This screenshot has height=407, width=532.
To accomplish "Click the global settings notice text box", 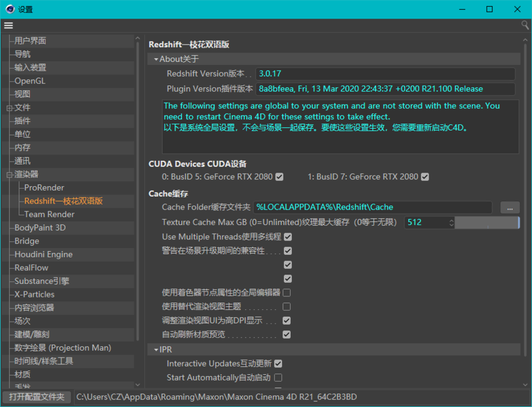I will point(340,127).
